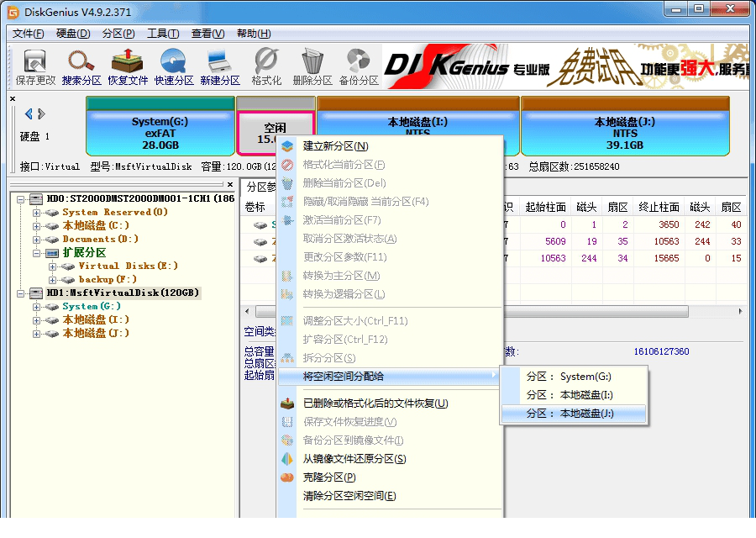Click the Recover Files (恢复文件) toolbar icon

point(128,67)
